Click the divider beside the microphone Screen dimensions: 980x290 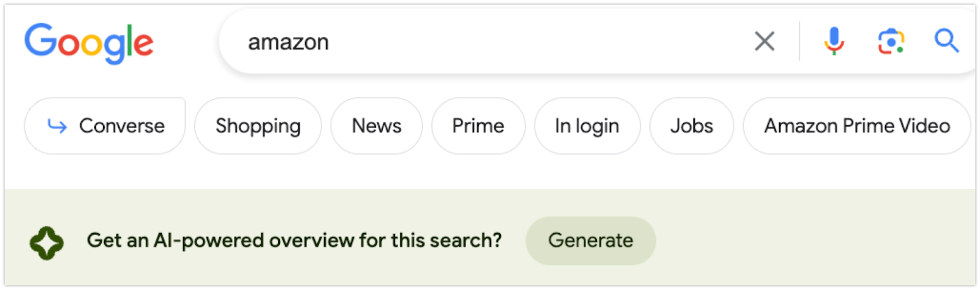click(x=799, y=41)
